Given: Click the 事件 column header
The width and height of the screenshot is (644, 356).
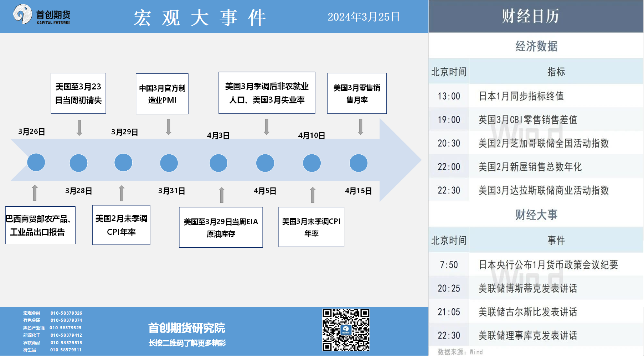Looking at the screenshot, I should click(556, 240).
